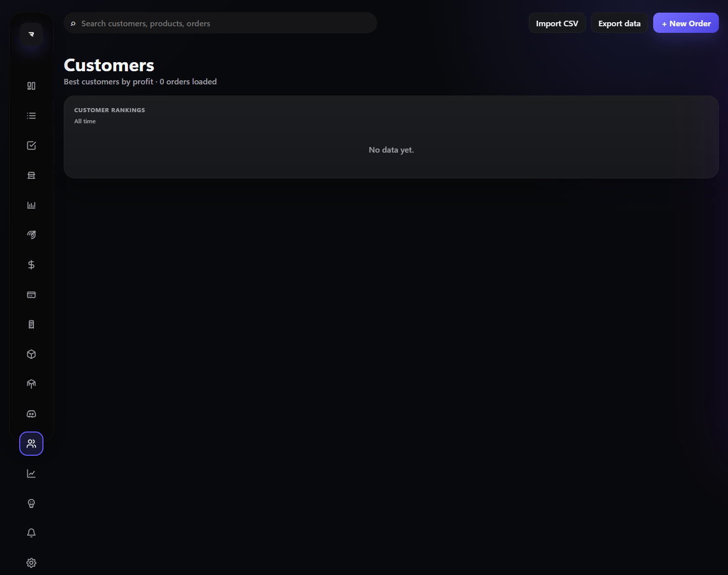728x575 pixels.
Task: Open the receipt icon in sidebar
Action: [x=31, y=324]
